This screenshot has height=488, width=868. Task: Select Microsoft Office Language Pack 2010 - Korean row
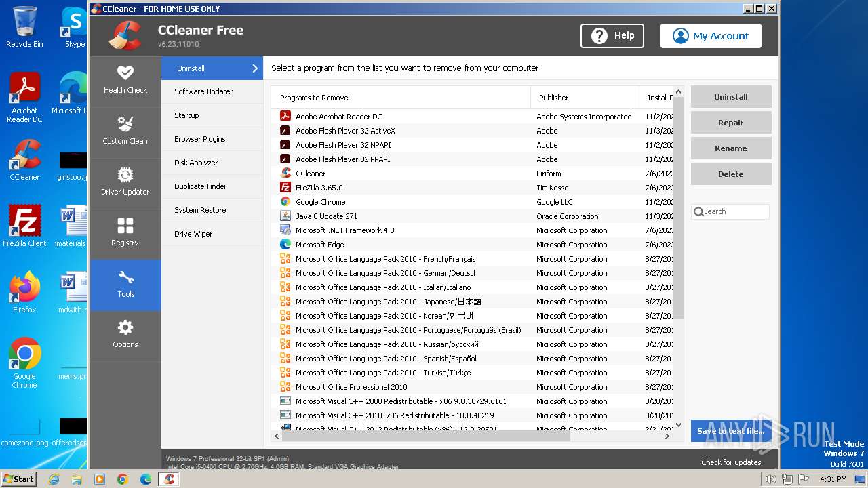pyautogui.click(x=472, y=316)
